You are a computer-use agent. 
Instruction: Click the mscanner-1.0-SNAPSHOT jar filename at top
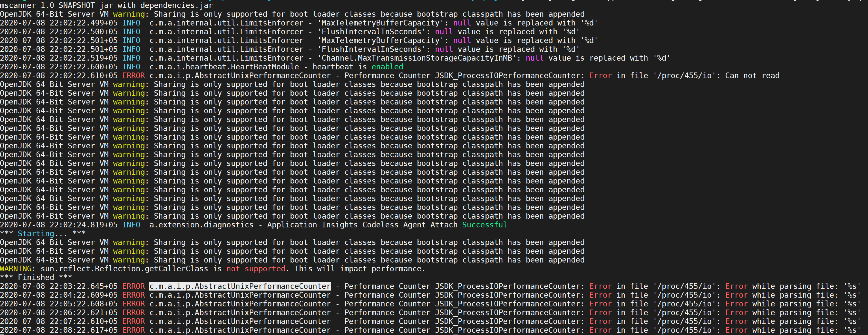pos(106,5)
